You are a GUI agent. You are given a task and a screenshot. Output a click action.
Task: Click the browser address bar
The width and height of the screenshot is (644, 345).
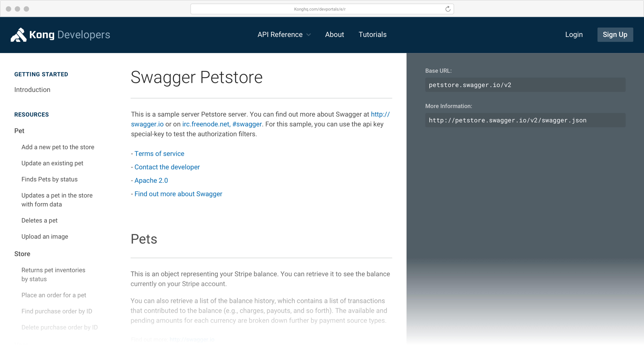pyautogui.click(x=319, y=9)
